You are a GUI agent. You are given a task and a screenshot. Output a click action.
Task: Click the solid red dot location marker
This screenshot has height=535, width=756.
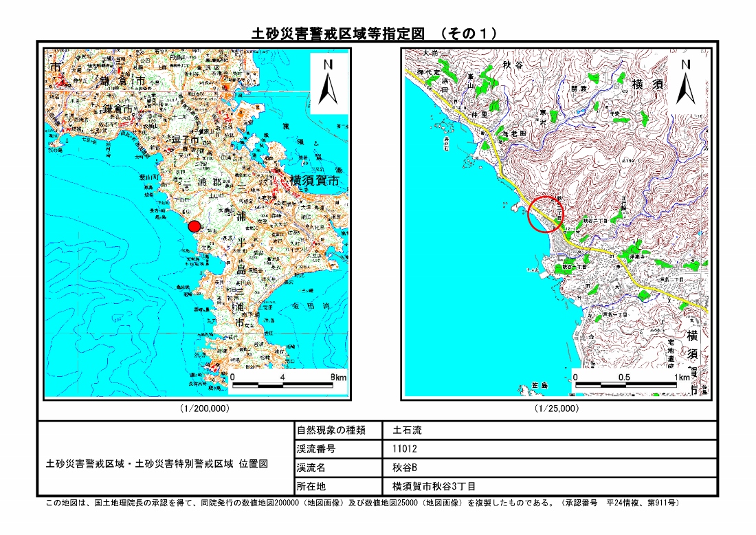click(x=194, y=226)
